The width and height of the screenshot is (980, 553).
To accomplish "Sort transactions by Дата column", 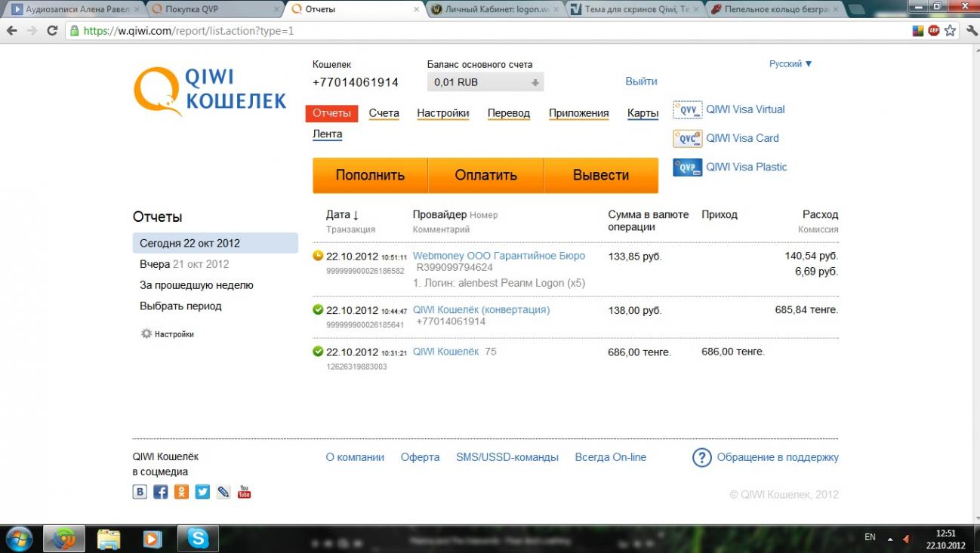I will tap(342, 215).
